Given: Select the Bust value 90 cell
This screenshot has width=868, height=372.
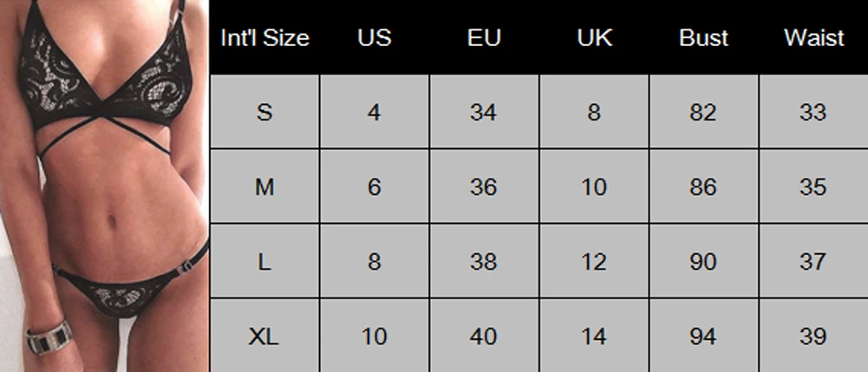Looking at the screenshot, I should click(x=703, y=261).
